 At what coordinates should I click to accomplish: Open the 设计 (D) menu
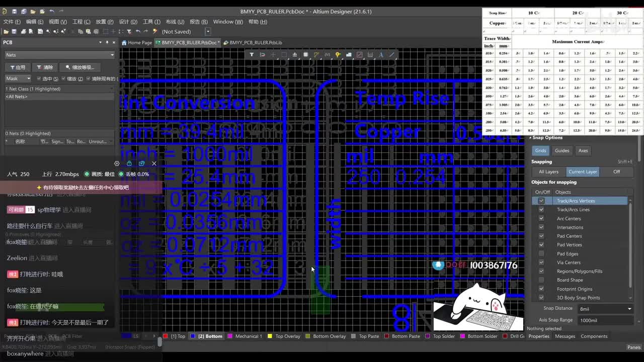(128, 22)
